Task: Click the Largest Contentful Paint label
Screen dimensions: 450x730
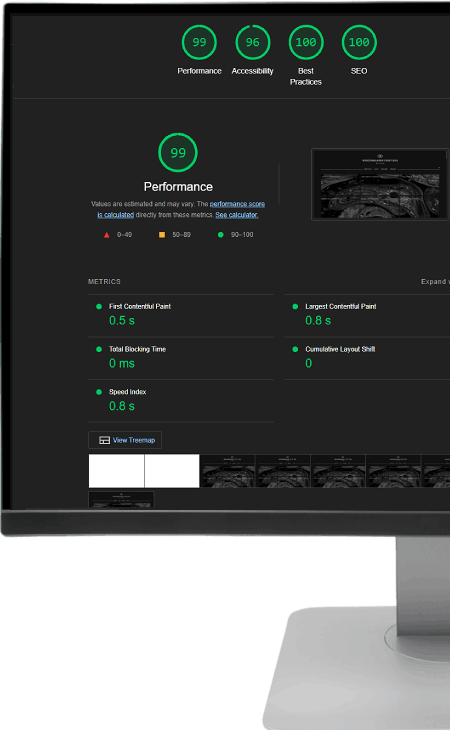Action: point(341,306)
